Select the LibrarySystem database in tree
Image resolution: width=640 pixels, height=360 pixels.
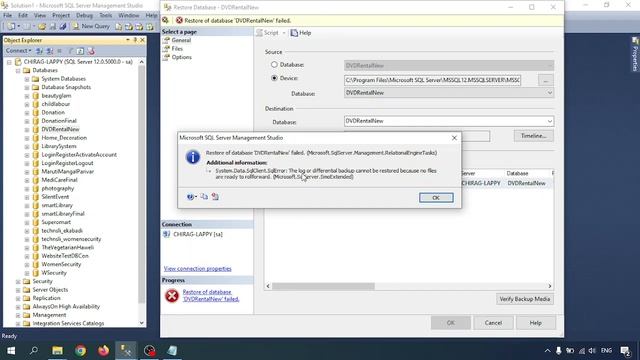point(58,146)
